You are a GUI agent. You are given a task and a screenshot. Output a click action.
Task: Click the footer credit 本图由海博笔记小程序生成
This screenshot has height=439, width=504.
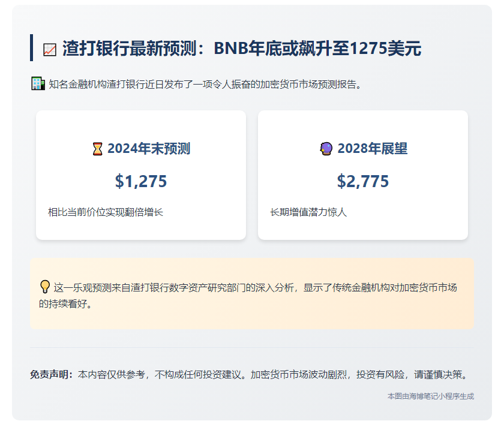[x=431, y=396]
